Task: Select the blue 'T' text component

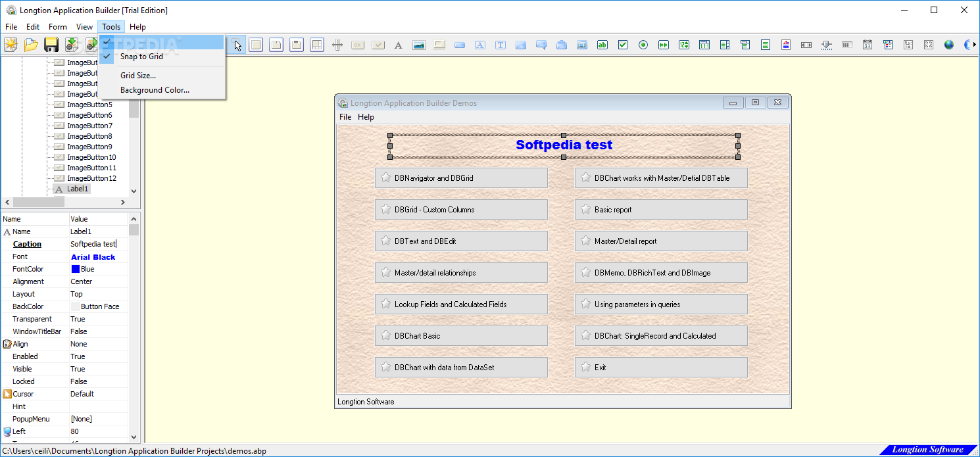Action: 501,45
